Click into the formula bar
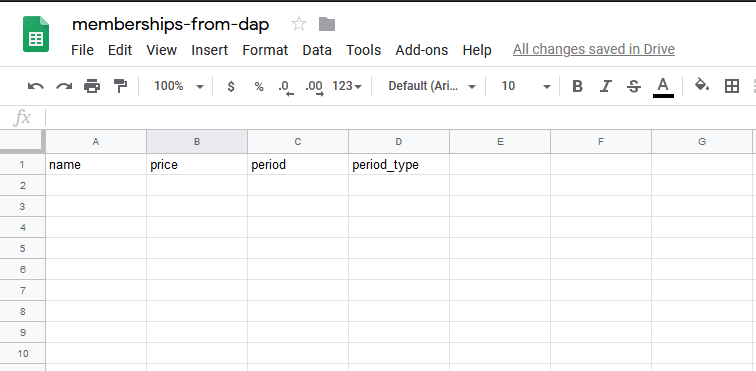This screenshot has width=756, height=371. click(x=400, y=117)
